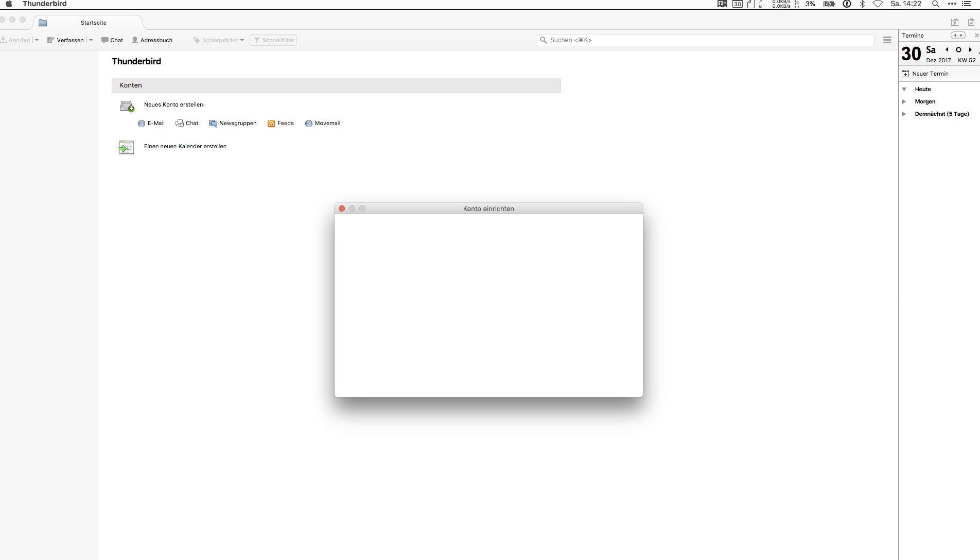Viewport: 980px width, 560px height.
Task: Create a Movemail account
Action: tap(323, 124)
